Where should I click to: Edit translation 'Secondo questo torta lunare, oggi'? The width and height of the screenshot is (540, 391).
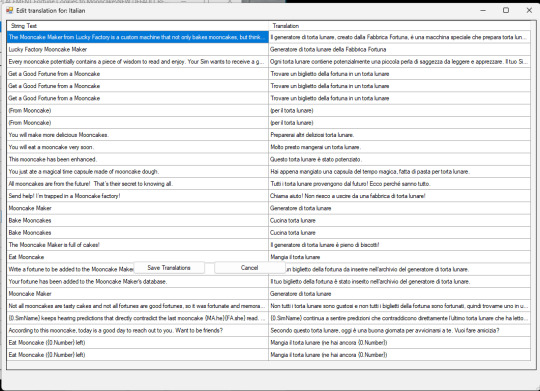pyautogui.click(x=399, y=330)
